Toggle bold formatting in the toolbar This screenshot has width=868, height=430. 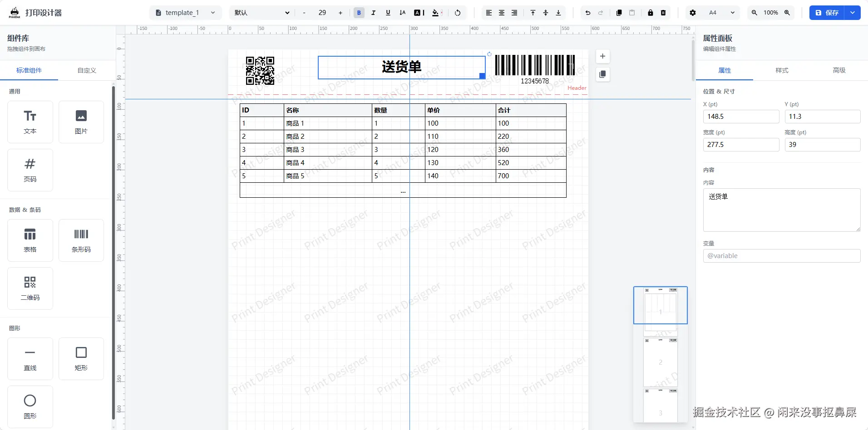359,13
